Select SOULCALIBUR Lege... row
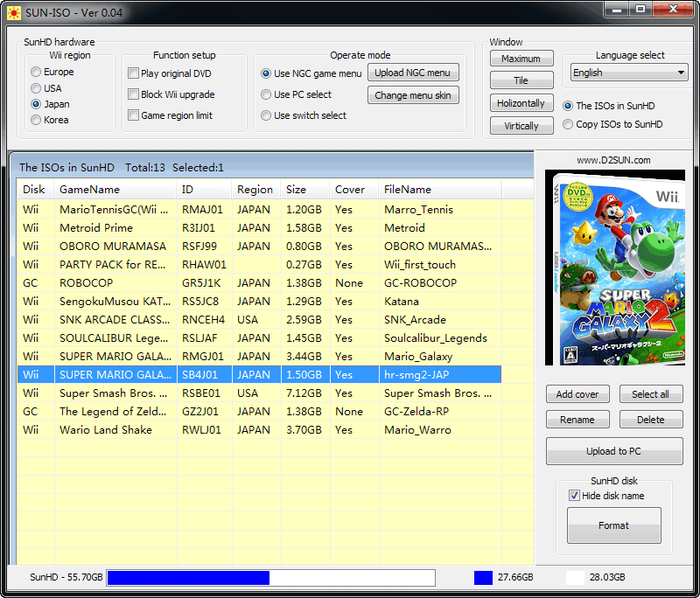This screenshot has width=700, height=598. tap(259, 338)
